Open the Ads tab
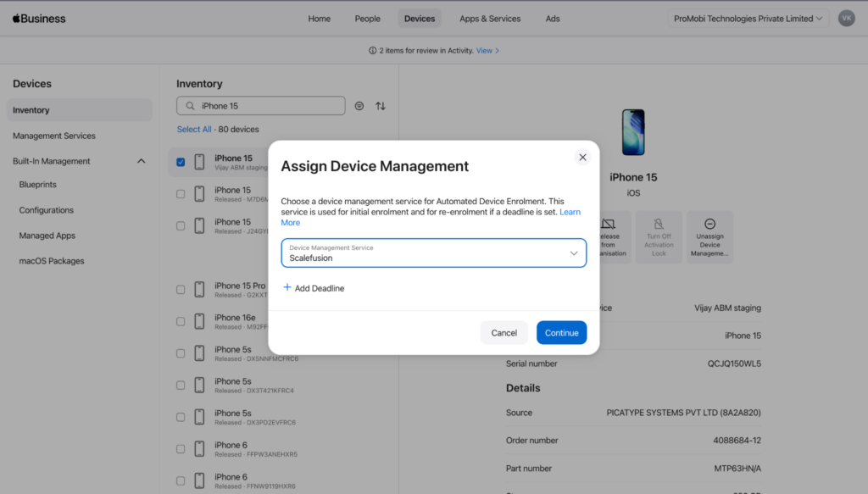The width and height of the screenshot is (868, 494). tap(553, 19)
